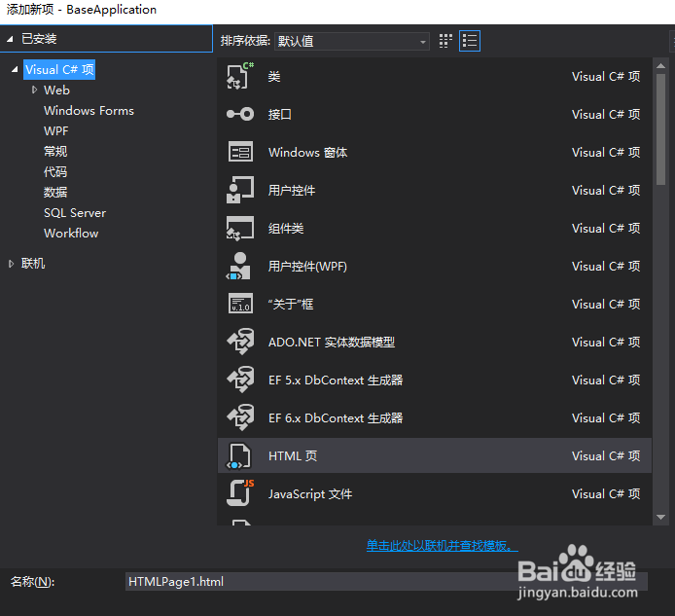Click the template list scrollbar thumb

click(x=660, y=129)
